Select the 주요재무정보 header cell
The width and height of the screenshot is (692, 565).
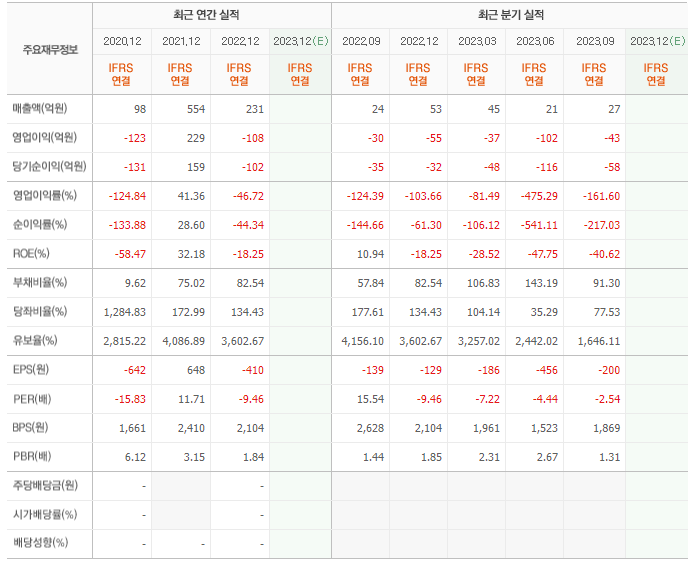tap(50, 49)
